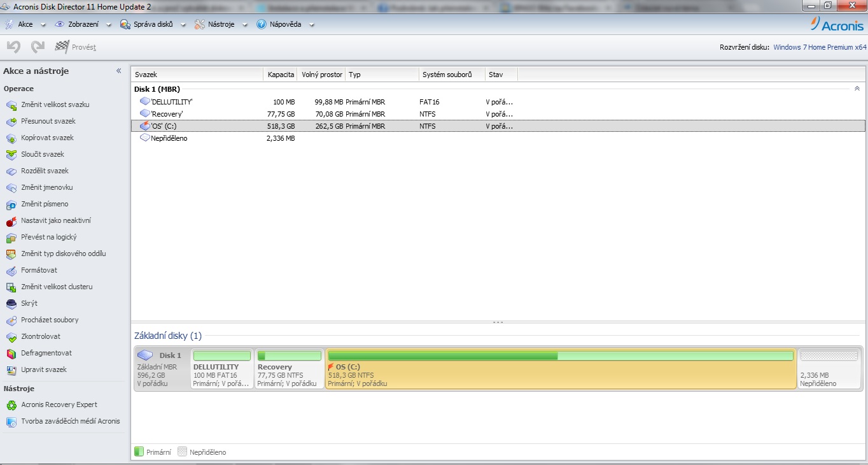Click the Změnit velikost svazku icon
The image size is (868, 465).
point(11,105)
